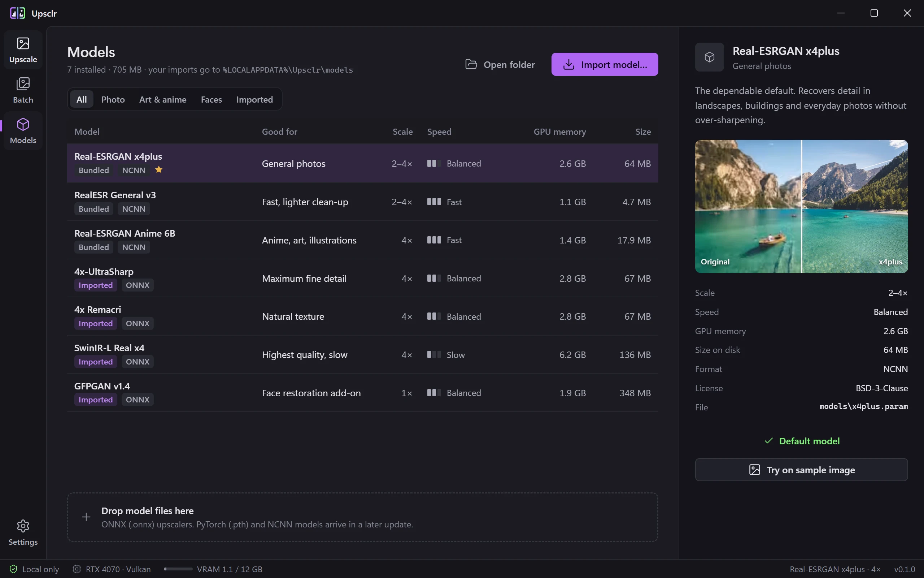The image size is (924, 578).
Task: Click the before/after divider handle in preview
Action: point(801,206)
